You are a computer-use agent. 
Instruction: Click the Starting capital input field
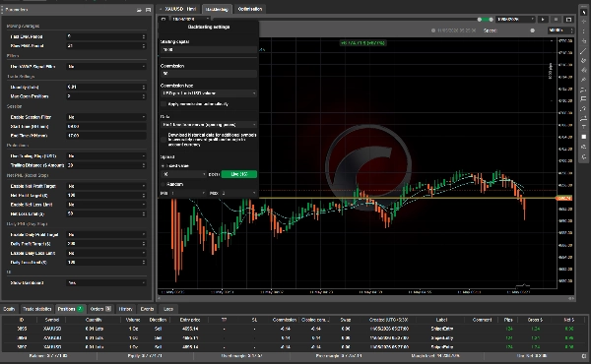pos(209,50)
